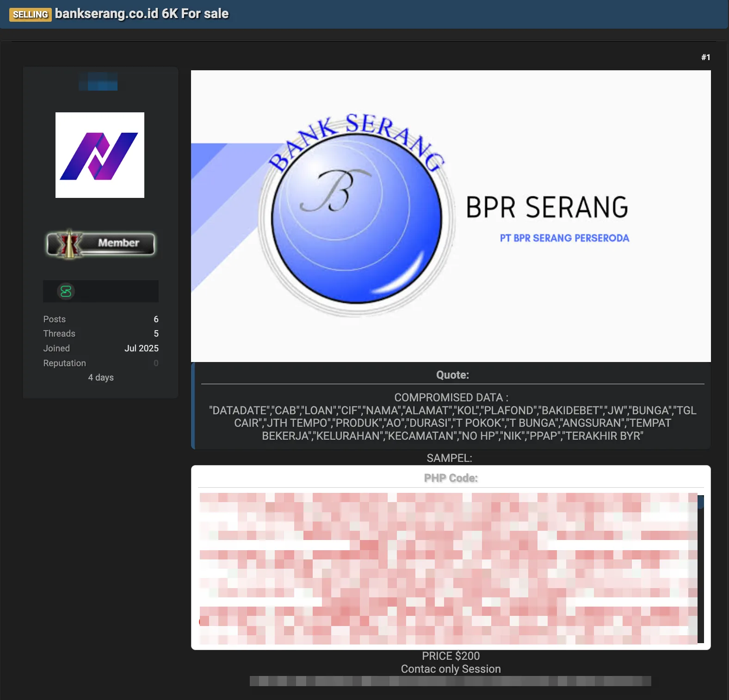This screenshot has width=729, height=700.
Task: Click the 'Contac only Session' text
Action: pos(451,669)
